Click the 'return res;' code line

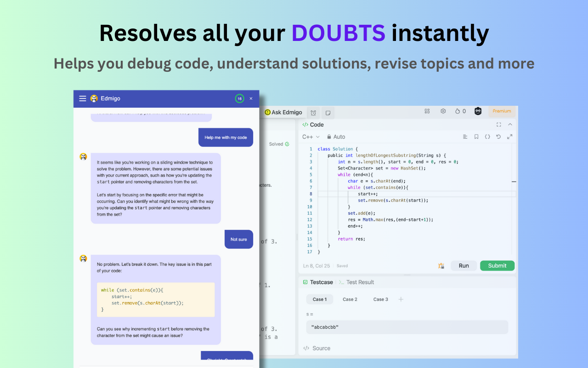351,239
